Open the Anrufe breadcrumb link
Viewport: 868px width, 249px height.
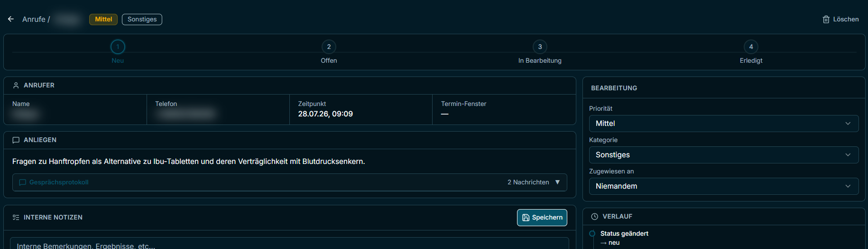pyautogui.click(x=34, y=19)
